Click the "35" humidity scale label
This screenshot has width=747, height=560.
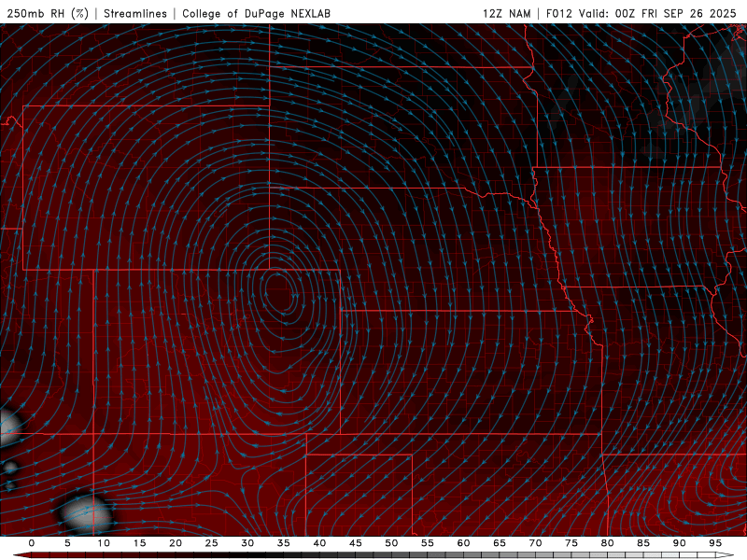(x=284, y=543)
